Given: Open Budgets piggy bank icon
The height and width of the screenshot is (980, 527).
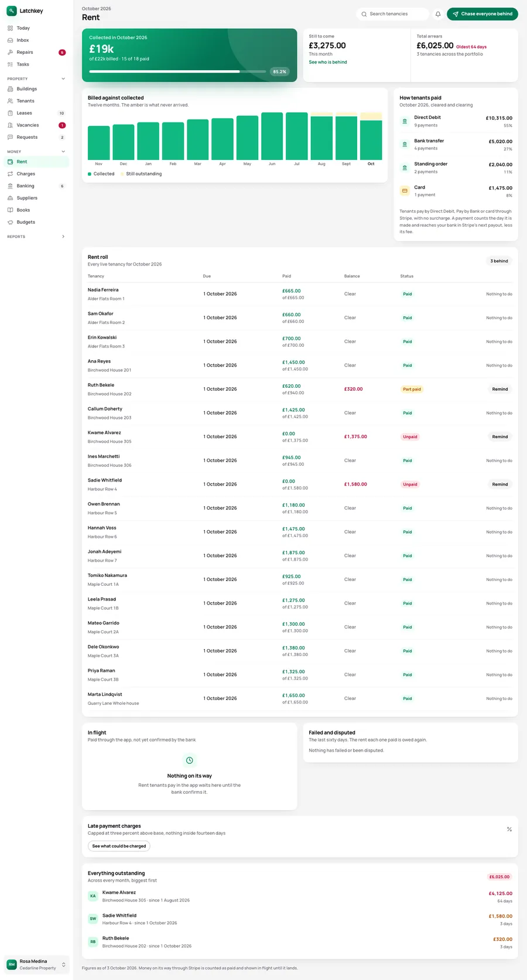Looking at the screenshot, I should (x=10, y=222).
